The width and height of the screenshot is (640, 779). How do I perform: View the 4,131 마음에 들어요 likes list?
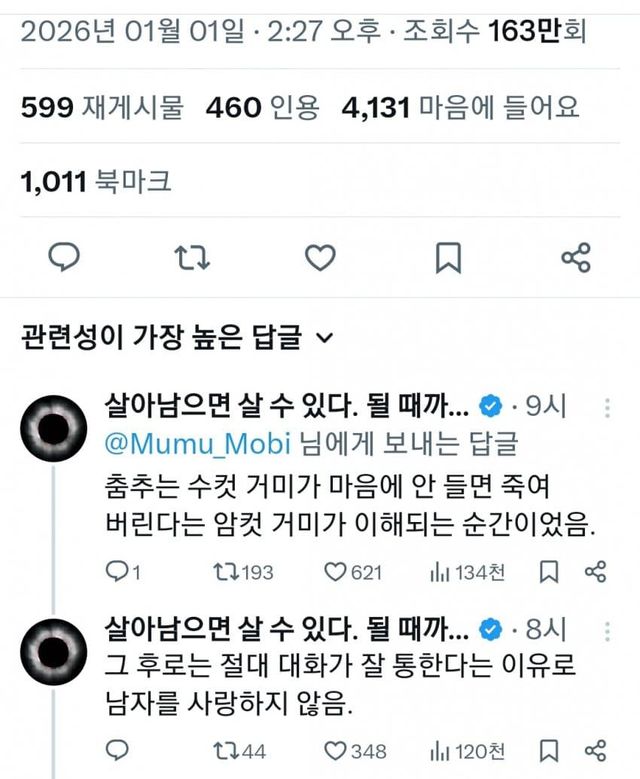tap(459, 107)
